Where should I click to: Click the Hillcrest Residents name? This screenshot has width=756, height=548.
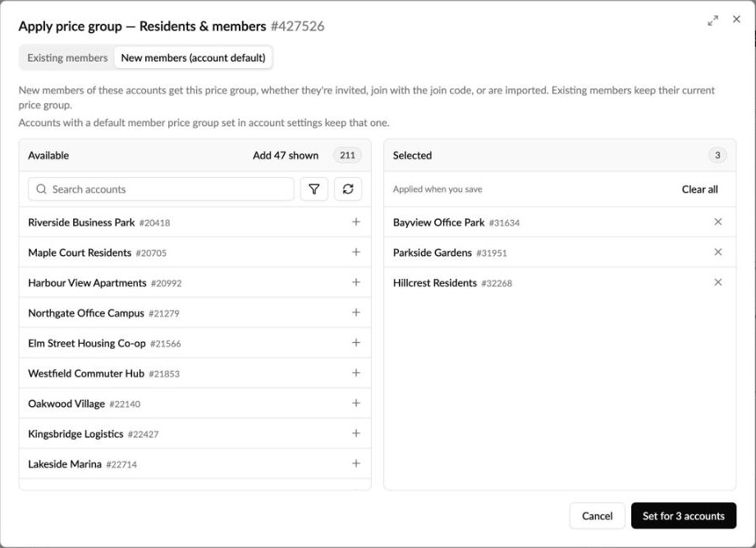click(435, 283)
